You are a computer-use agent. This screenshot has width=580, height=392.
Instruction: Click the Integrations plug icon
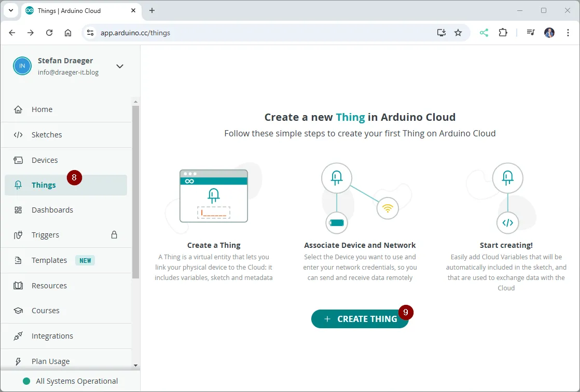(18, 336)
